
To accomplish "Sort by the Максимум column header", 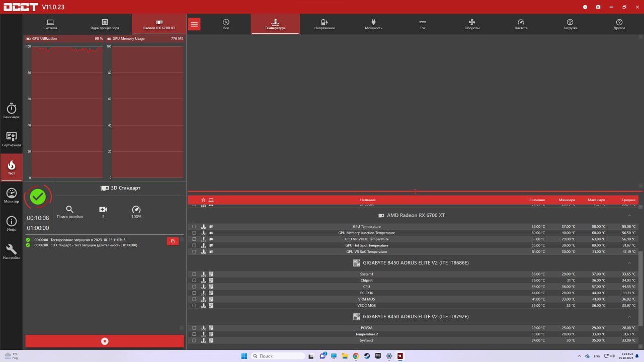I will pyautogui.click(x=597, y=200).
